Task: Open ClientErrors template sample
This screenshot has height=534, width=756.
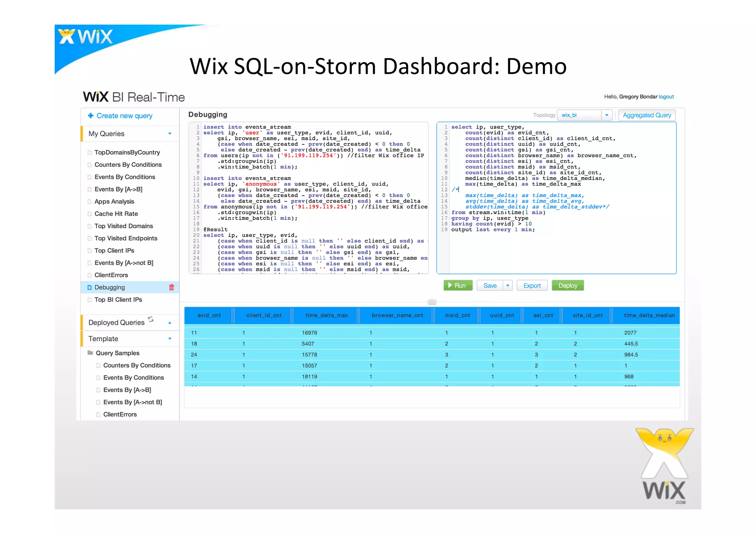Action: [120, 414]
